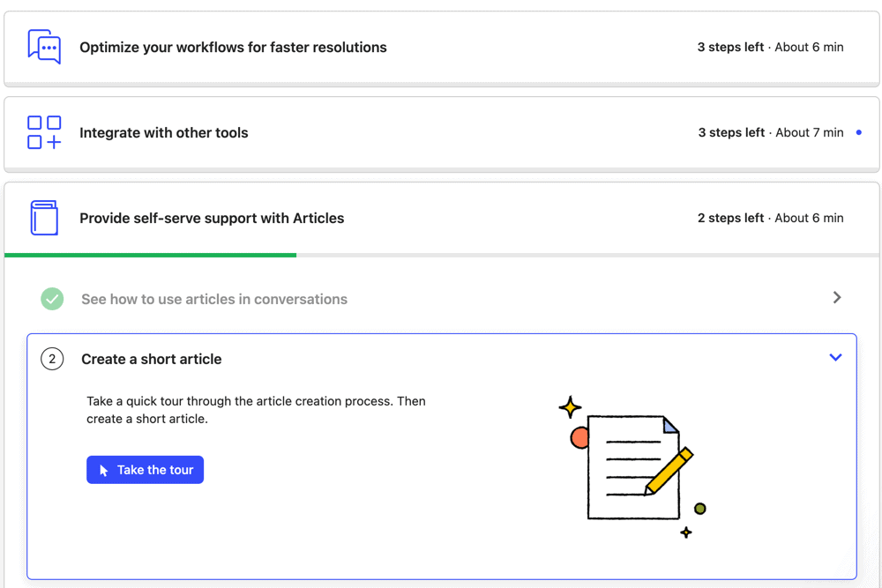The image size is (882, 588).
Task: Open See how to use articles in conversations
Action: [x=442, y=299]
